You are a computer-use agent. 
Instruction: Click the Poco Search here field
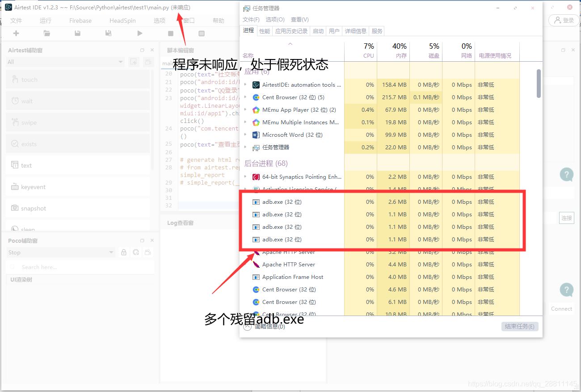[x=80, y=267]
